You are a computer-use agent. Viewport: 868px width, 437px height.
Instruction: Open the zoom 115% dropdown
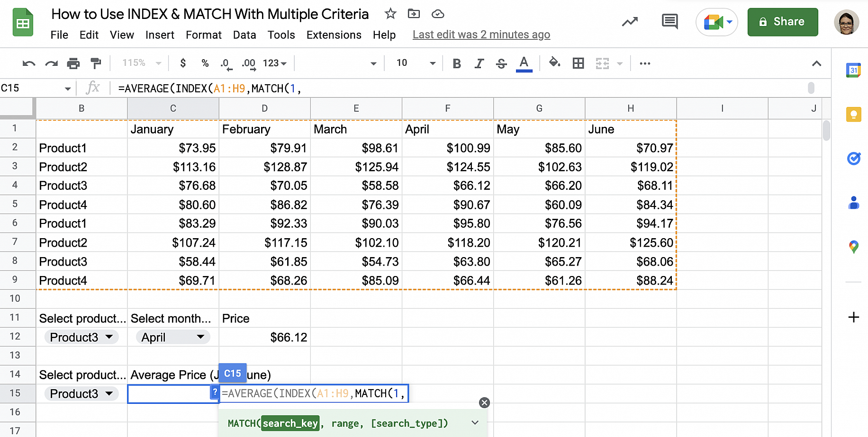[x=142, y=63]
